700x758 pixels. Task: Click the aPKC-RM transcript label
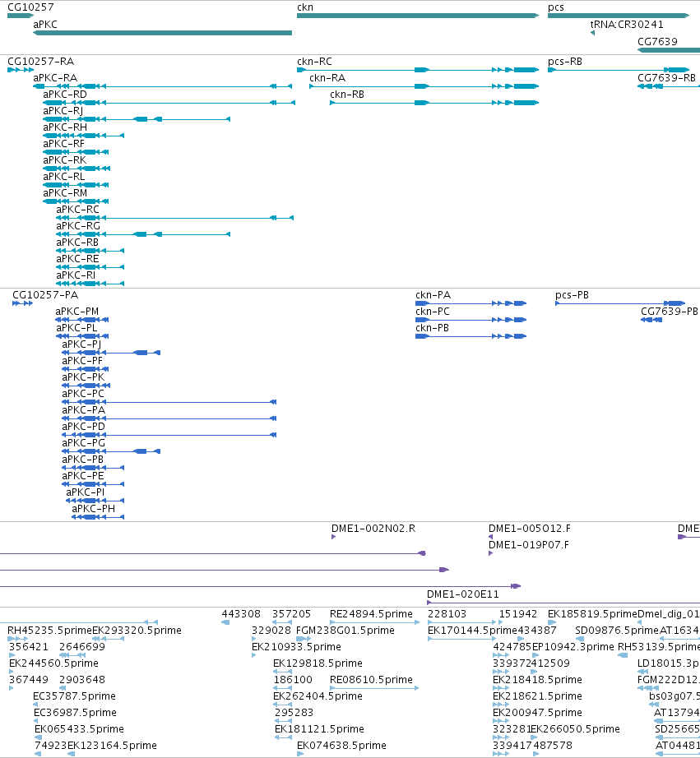[x=65, y=193]
